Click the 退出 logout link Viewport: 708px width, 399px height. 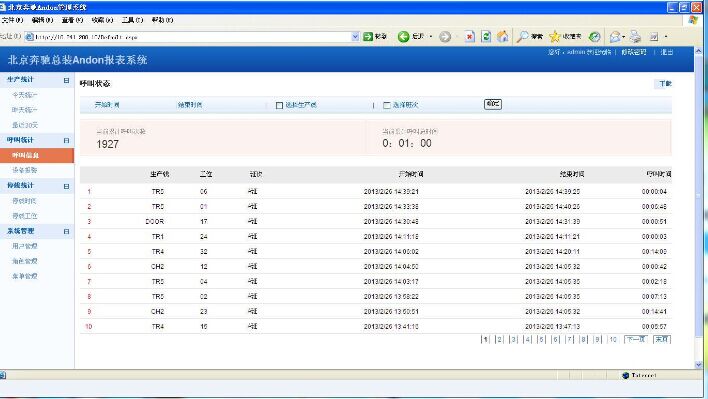667,52
